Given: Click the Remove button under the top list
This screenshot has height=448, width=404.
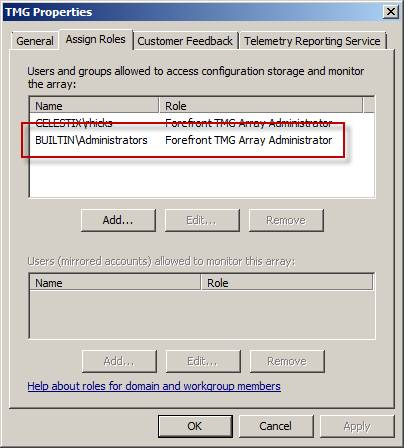Looking at the screenshot, I should tap(286, 220).
